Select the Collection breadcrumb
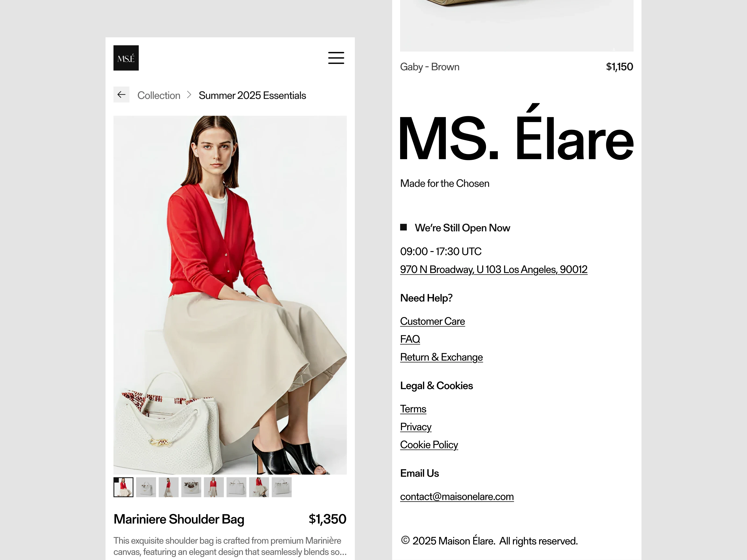The width and height of the screenshot is (747, 560). click(159, 95)
